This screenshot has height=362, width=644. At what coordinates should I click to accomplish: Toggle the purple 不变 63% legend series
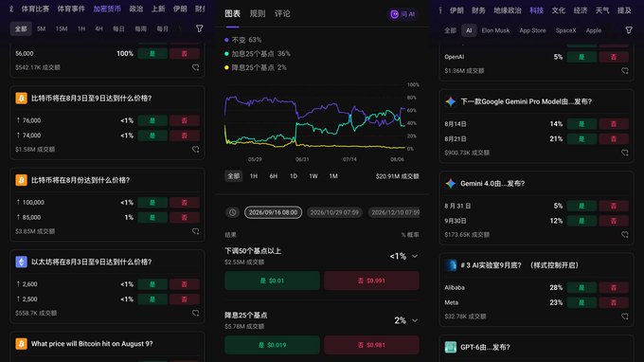tap(242, 40)
